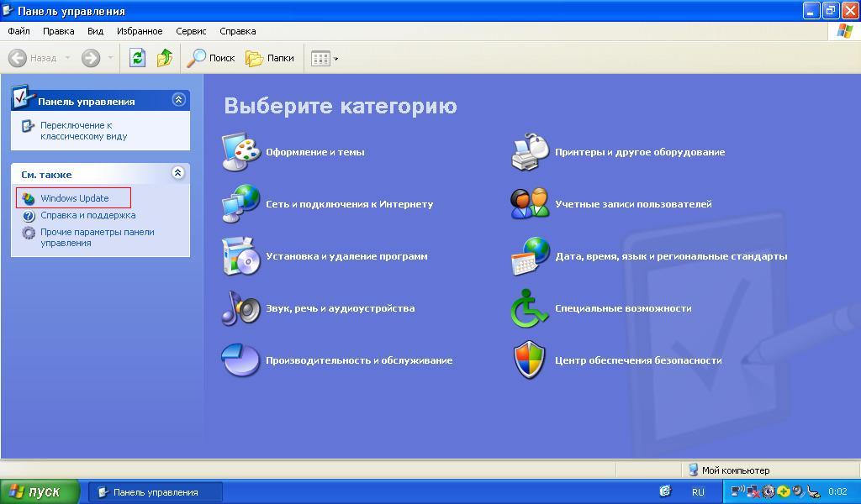Open the Файл menu
This screenshot has width=861, height=504.
18,31
